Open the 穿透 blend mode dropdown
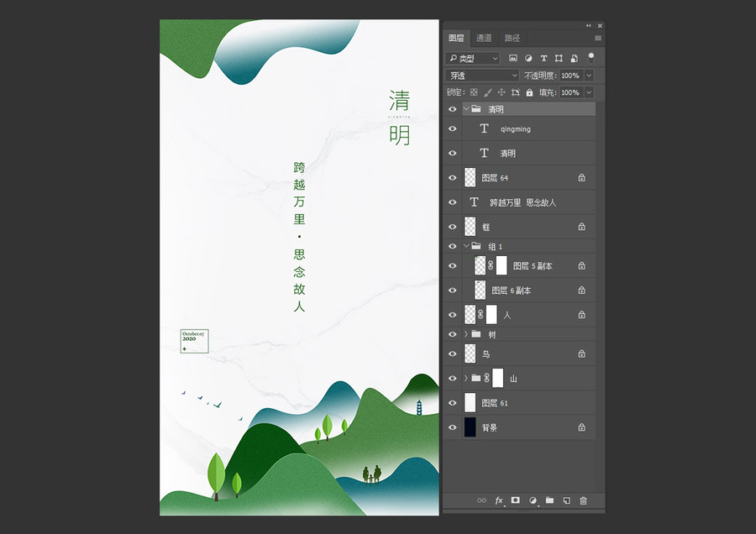Viewport: 756px width, 534px height. click(481, 76)
